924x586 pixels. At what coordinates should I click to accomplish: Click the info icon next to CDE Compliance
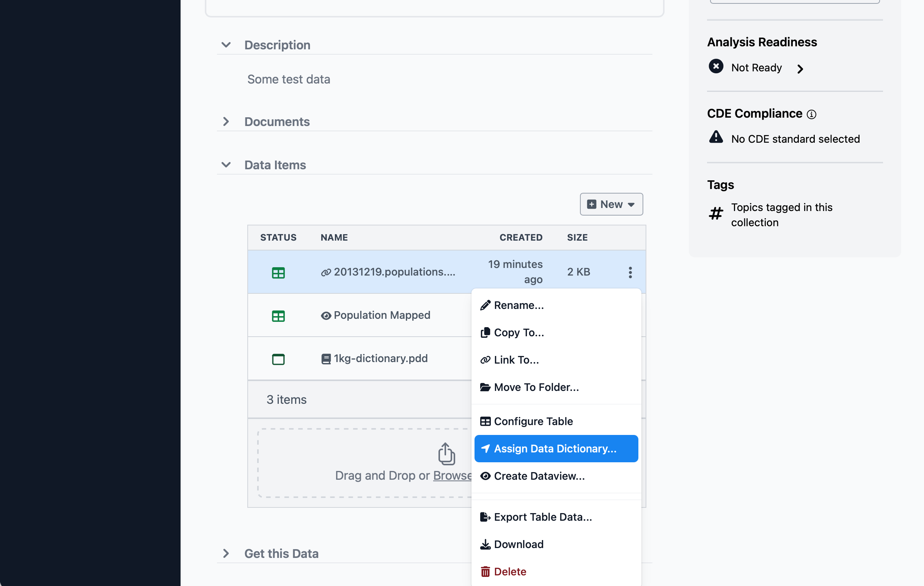pos(812,114)
